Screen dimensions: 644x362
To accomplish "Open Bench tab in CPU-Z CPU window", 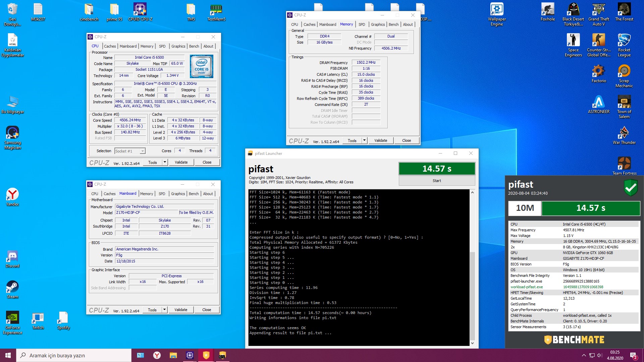I will [x=194, y=46].
